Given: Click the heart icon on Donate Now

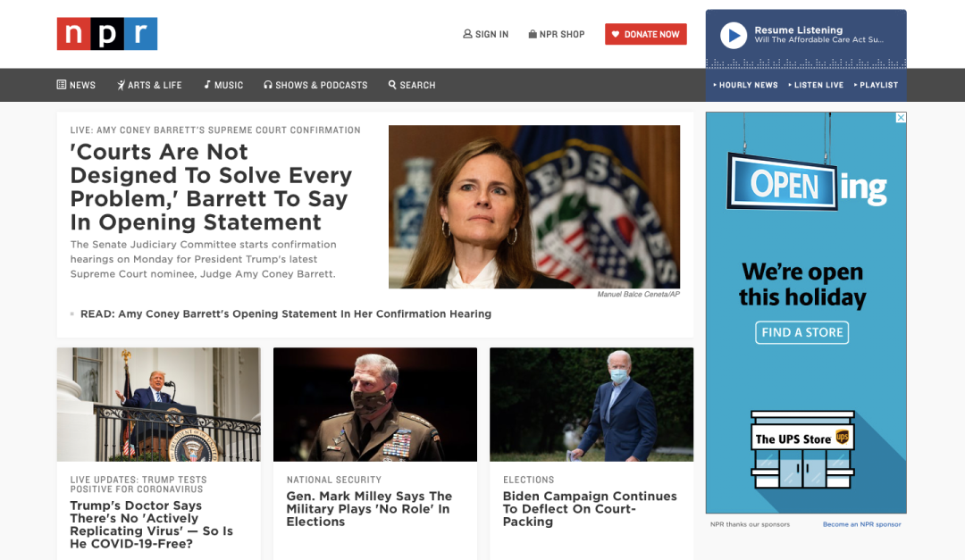Looking at the screenshot, I should 616,35.
